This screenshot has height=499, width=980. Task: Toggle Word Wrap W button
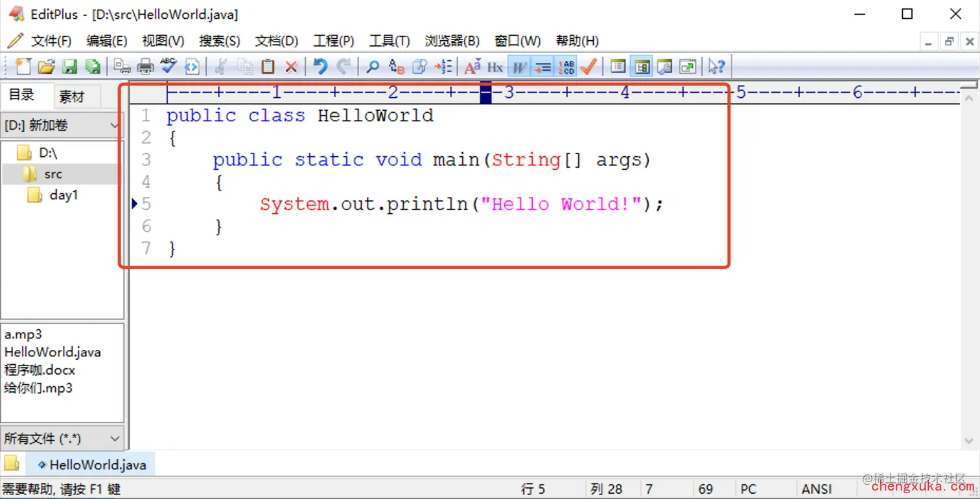[519, 66]
